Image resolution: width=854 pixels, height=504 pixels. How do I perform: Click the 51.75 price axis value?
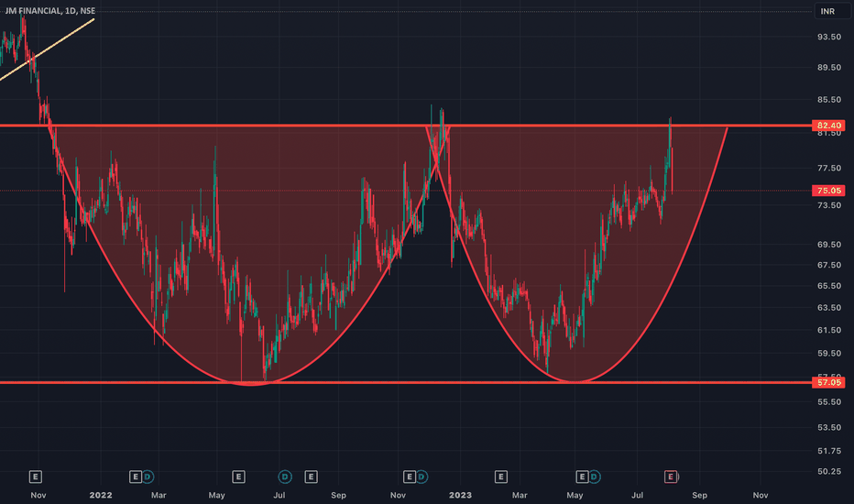click(x=829, y=451)
